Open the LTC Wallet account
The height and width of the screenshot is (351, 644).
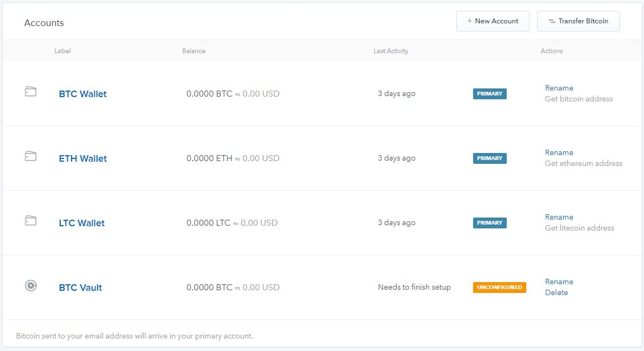tap(82, 223)
